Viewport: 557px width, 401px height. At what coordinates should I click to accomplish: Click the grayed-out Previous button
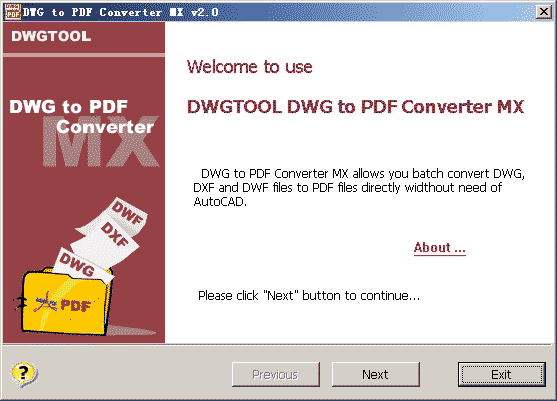[276, 374]
